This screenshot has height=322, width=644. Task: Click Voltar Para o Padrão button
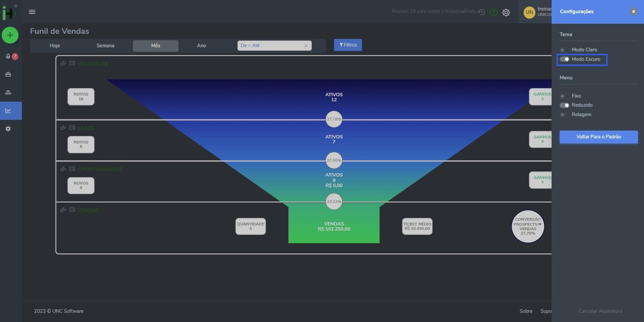(599, 137)
